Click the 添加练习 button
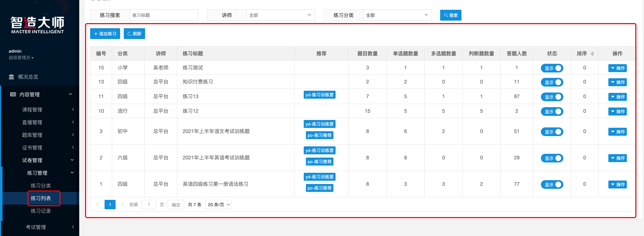The width and height of the screenshot is (644, 236). tap(105, 34)
